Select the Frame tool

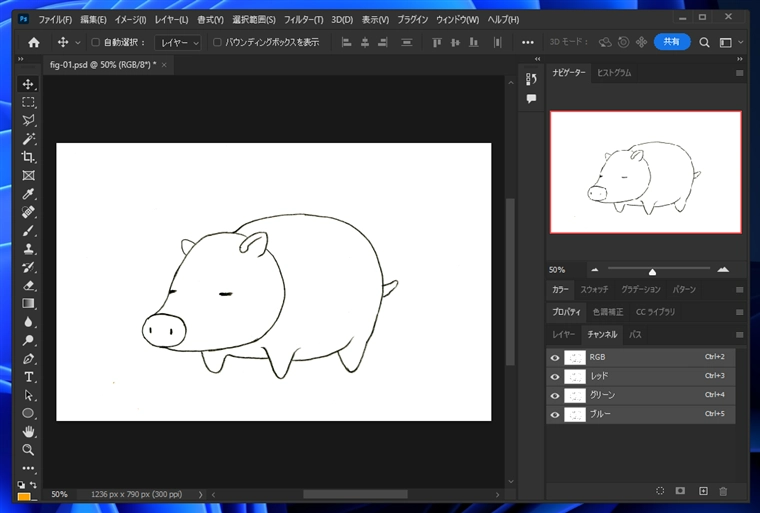coord(28,176)
